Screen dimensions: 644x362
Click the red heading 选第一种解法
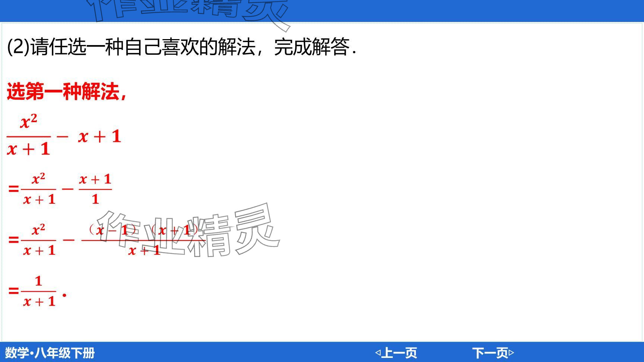(x=66, y=91)
